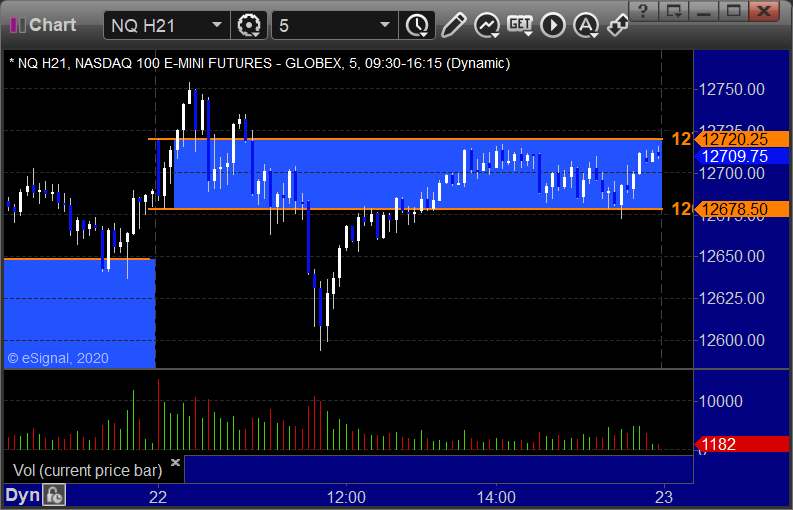
Task: Open the symbol settings gear icon
Action: 249,25
